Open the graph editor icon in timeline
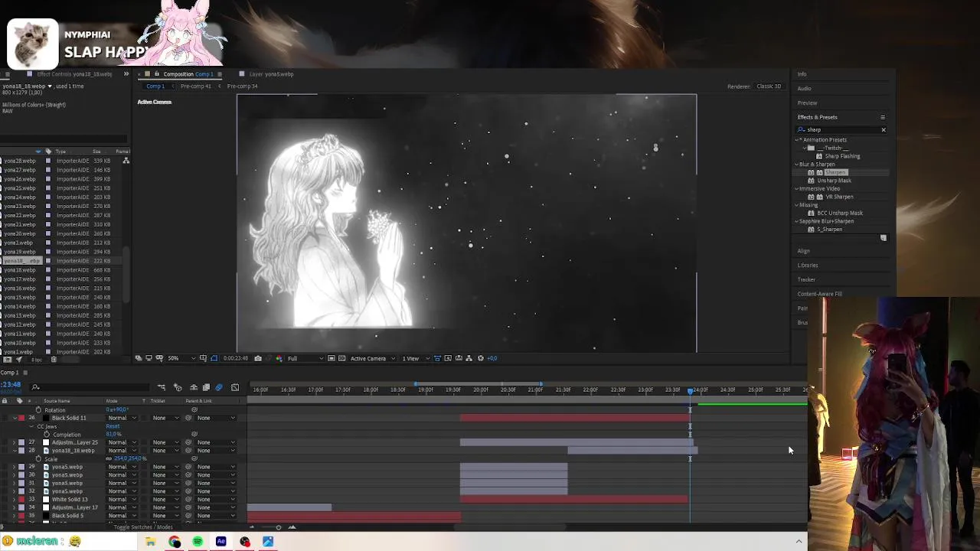Viewport: 980px width, 551px height. [235, 387]
